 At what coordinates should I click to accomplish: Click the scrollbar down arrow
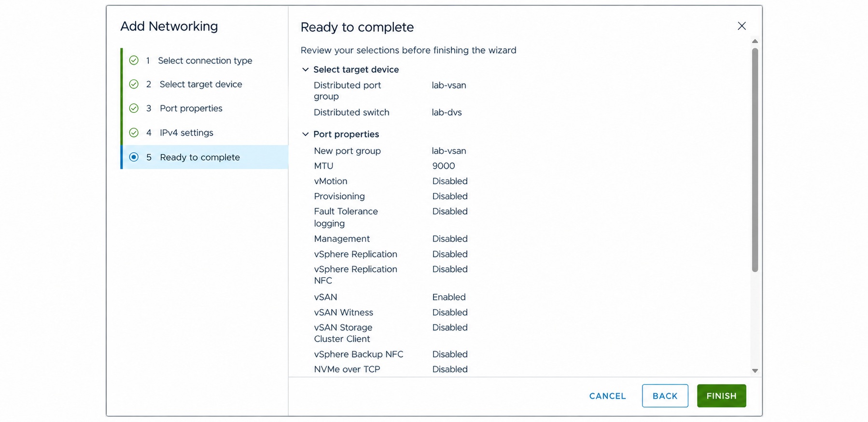tap(755, 370)
